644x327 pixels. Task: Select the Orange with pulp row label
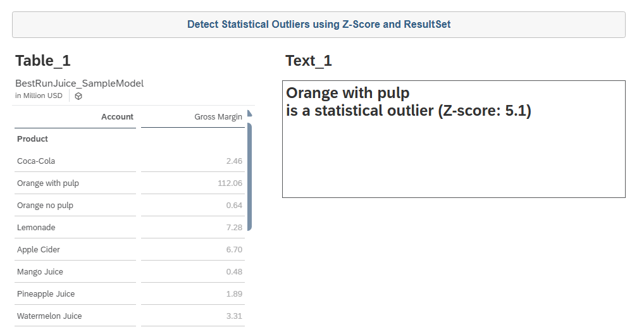[x=48, y=183]
